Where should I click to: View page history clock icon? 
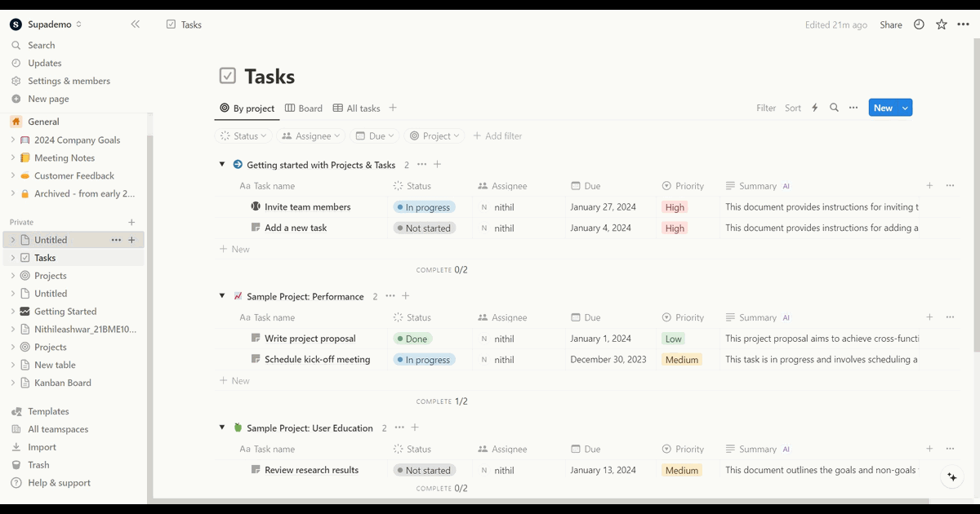(x=919, y=25)
